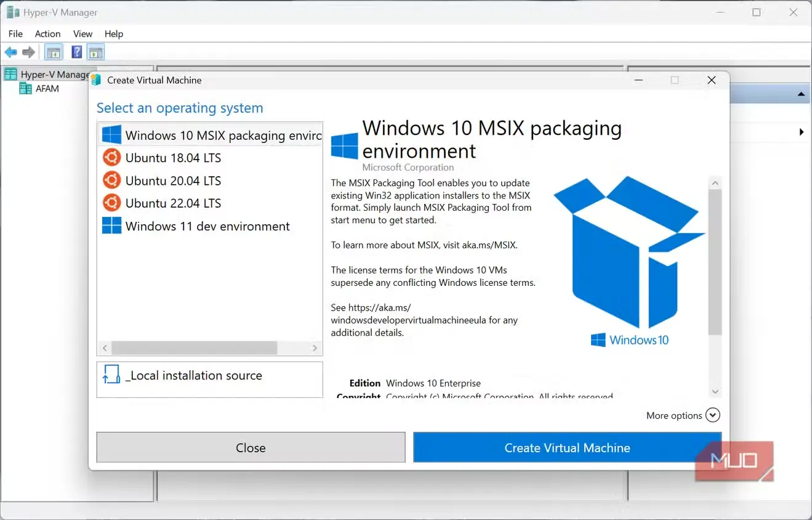Click the Windows logo beside MSIX packaging entry
This screenshot has height=520, width=812.
tap(111, 135)
